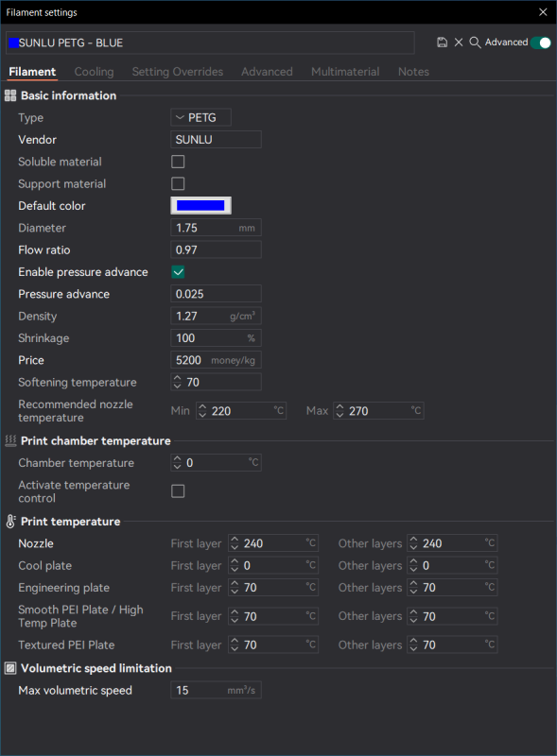Adjust Cool plate First layer spinner

click(235, 565)
